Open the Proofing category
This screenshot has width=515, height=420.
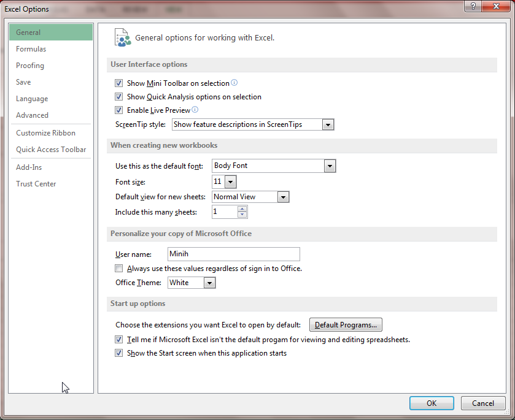click(51, 65)
